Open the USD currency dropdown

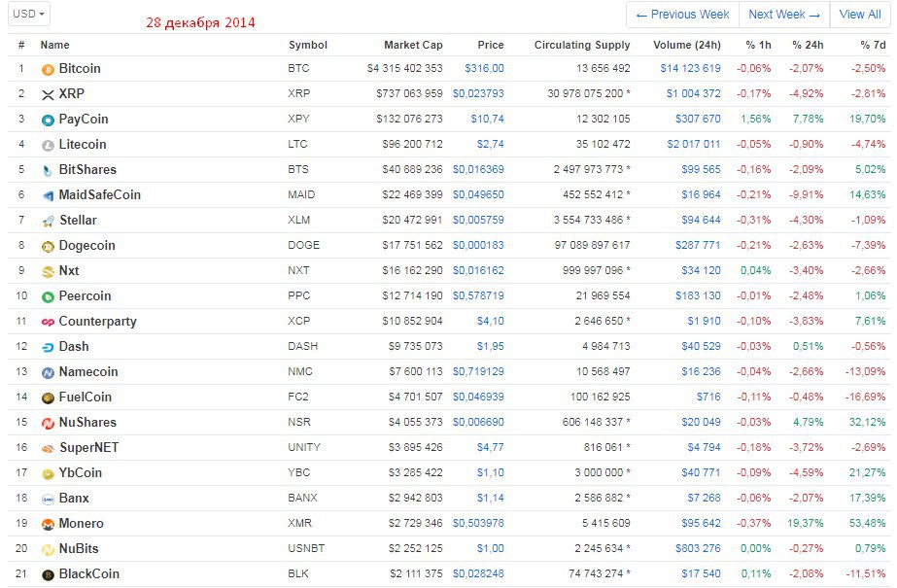(28, 14)
